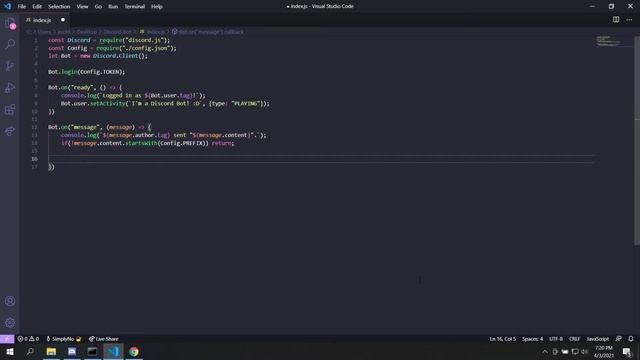Open the Run menu
The image size is (640, 360).
(x=113, y=6)
